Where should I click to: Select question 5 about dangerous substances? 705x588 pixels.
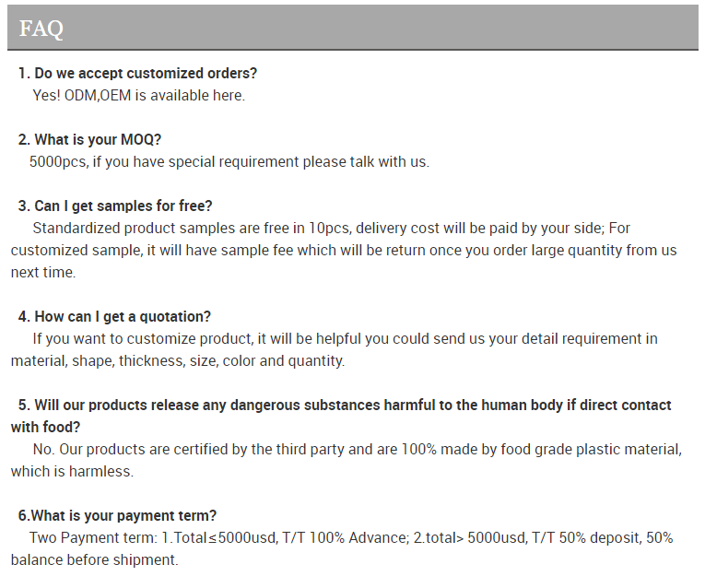[x=345, y=405]
